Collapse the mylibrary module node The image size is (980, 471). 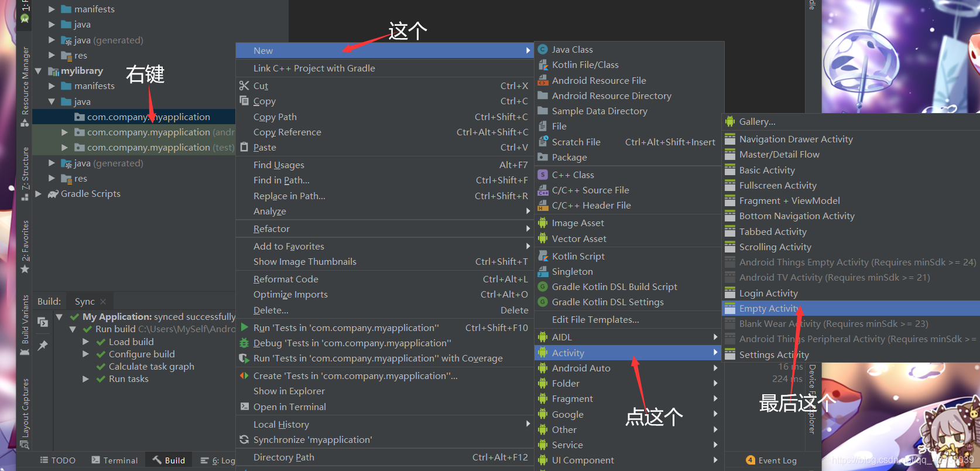pos(38,71)
